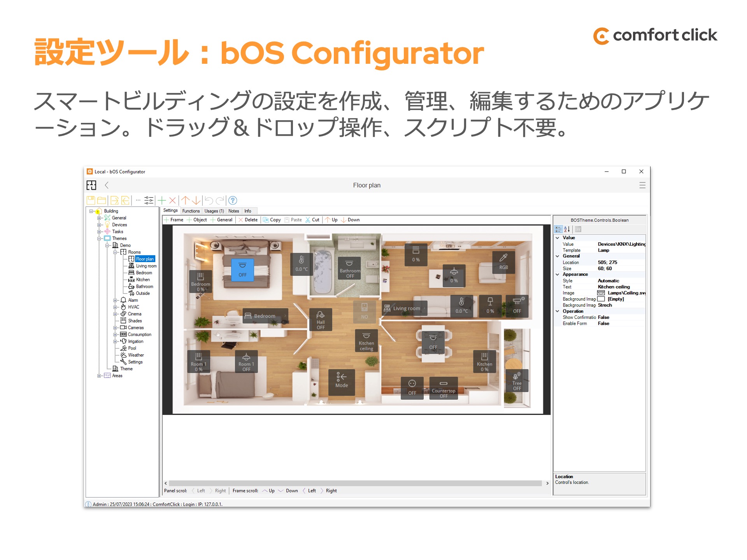Screen dimensions: 747x560
Task: Click the yellow Open folder toolbar icon
Action: click(102, 200)
